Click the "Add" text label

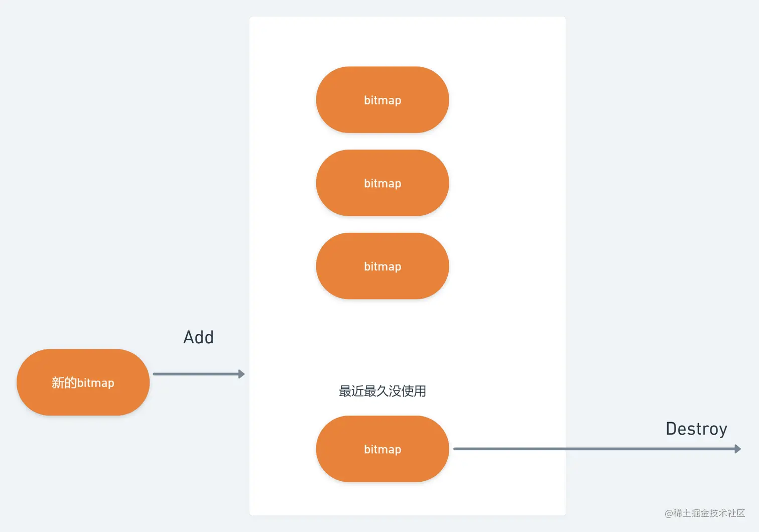pyautogui.click(x=199, y=337)
